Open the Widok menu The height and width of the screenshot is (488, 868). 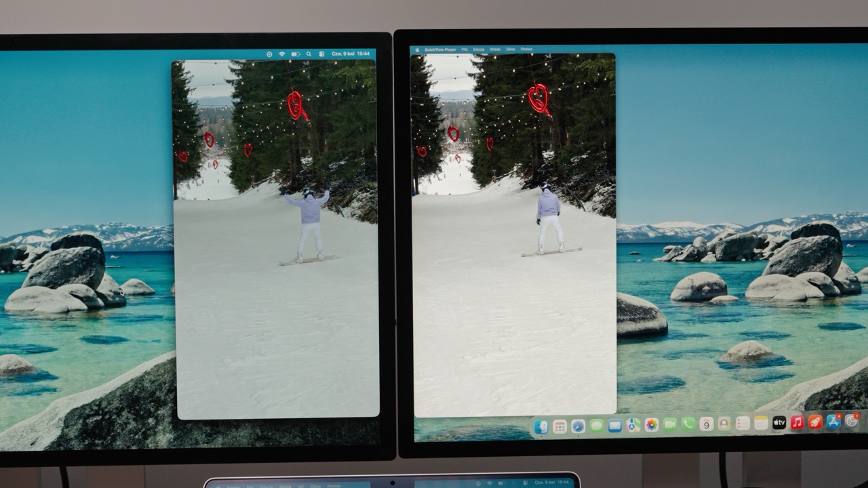pyautogui.click(x=495, y=49)
